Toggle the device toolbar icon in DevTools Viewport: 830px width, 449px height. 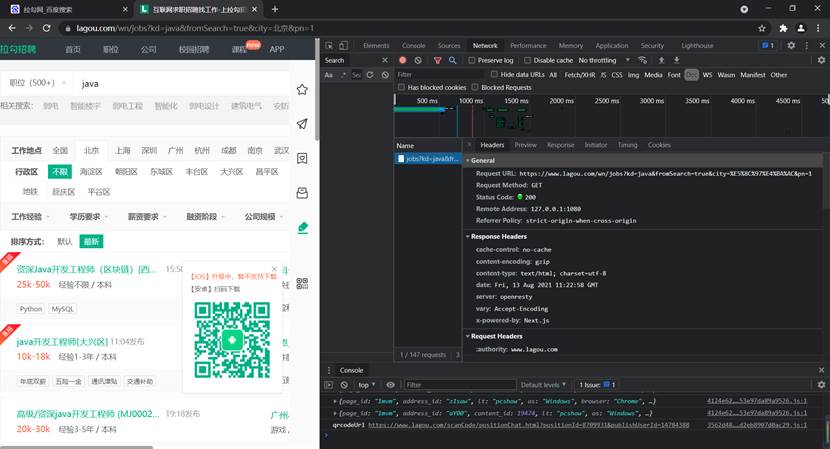click(x=344, y=46)
